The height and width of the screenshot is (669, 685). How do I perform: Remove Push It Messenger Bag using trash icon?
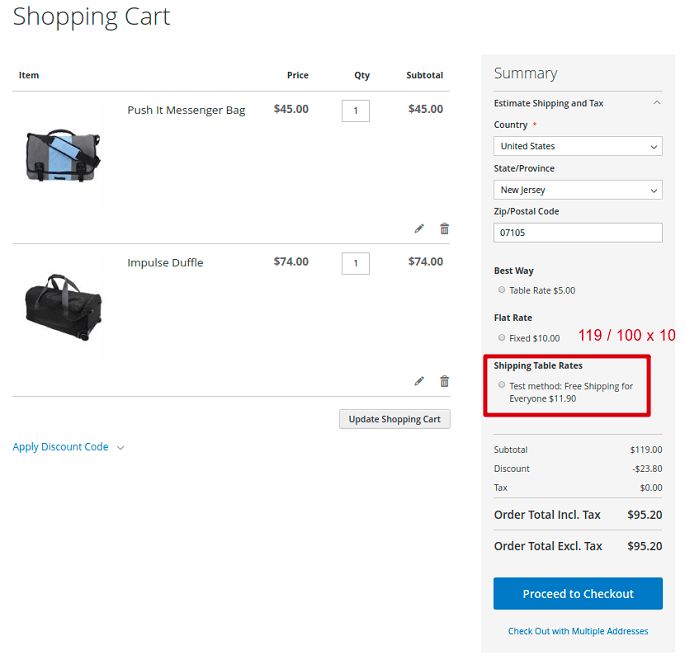(444, 229)
